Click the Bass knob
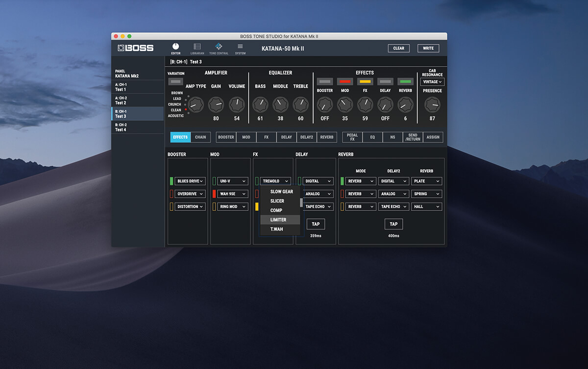The height and width of the screenshot is (369, 588). point(260,104)
